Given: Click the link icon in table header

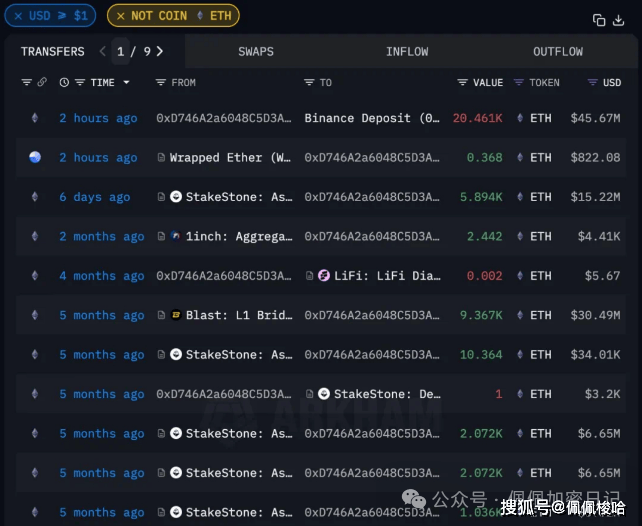Looking at the screenshot, I should 42,82.
